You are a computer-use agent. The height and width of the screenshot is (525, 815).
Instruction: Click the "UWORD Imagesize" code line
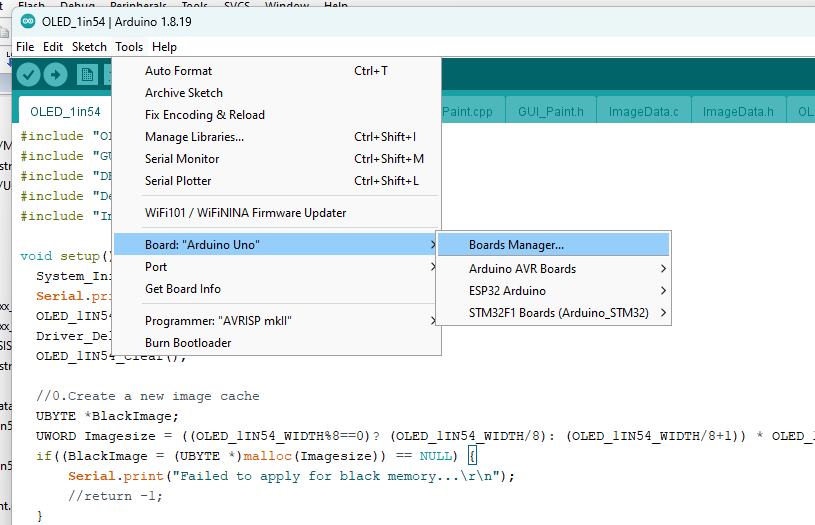pos(425,436)
